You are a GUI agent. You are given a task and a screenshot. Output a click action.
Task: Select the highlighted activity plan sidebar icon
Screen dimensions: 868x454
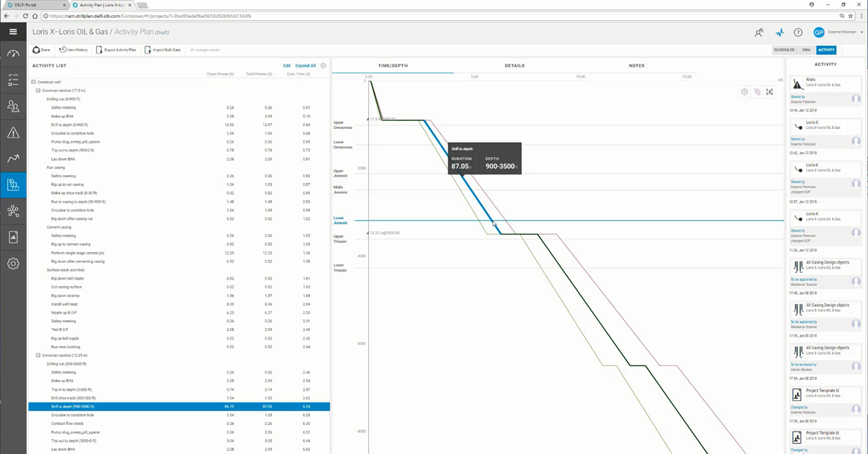pyautogui.click(x=13, y=185)
